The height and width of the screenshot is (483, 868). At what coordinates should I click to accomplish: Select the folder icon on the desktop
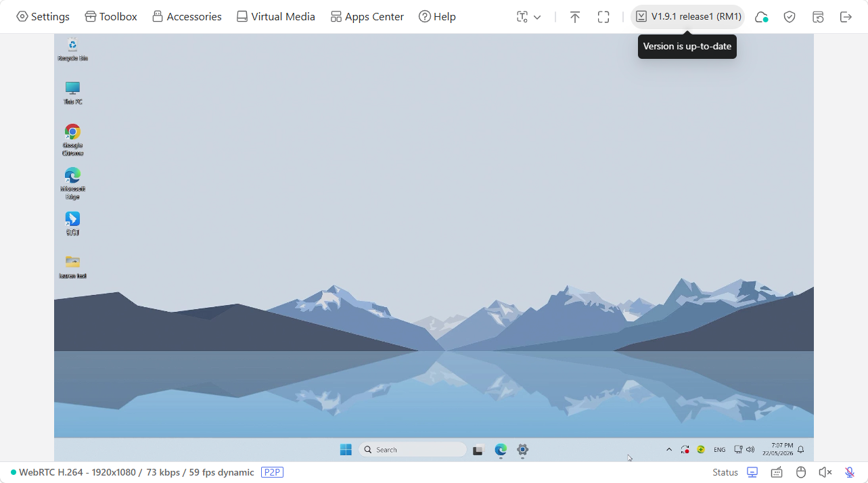coord(72,267)
